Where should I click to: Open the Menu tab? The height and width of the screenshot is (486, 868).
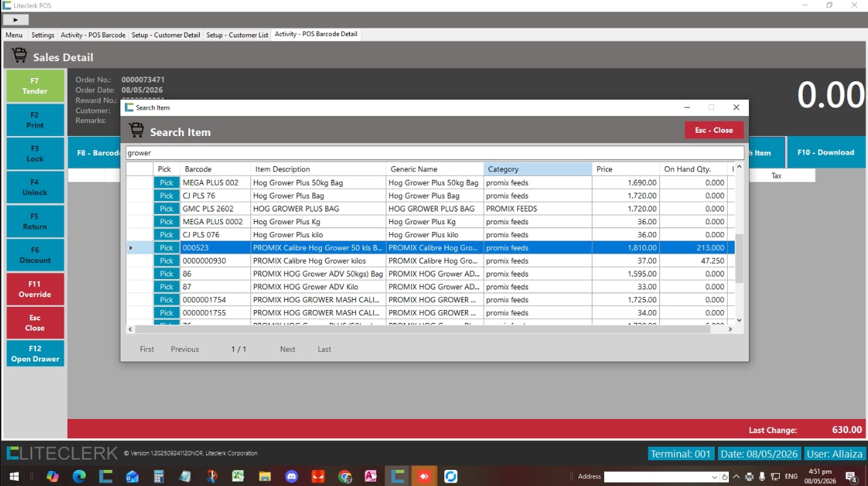pos(14,35)
